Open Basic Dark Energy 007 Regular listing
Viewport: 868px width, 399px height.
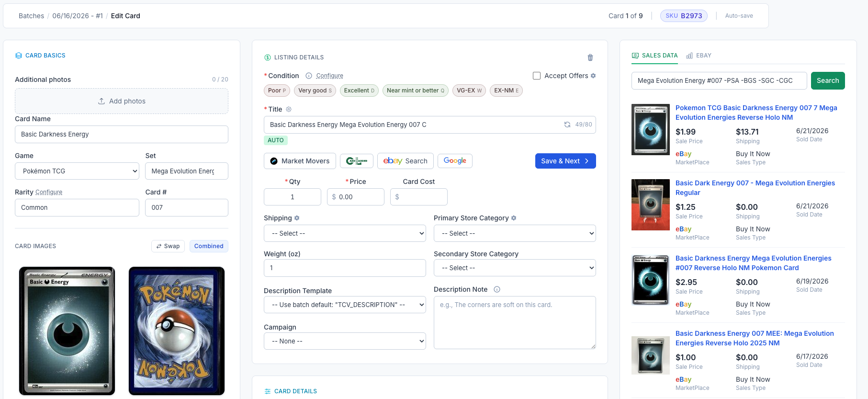point(755,188)
